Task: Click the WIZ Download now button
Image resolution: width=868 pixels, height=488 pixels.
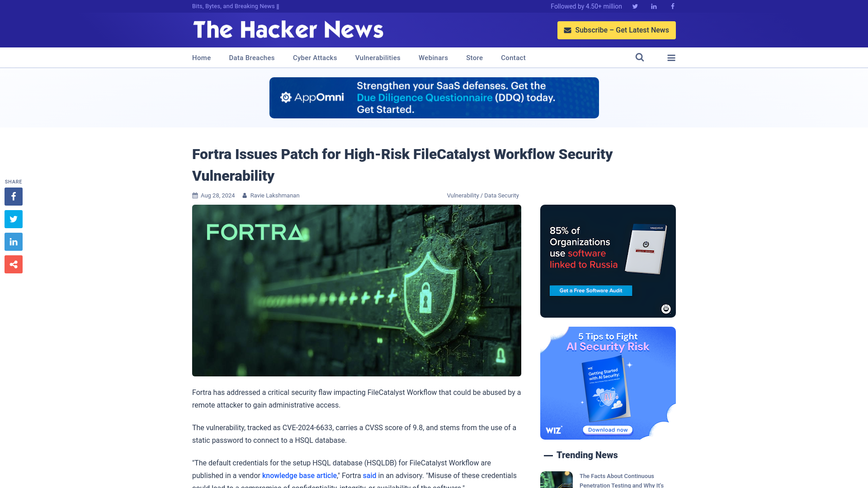Action: 608,430
